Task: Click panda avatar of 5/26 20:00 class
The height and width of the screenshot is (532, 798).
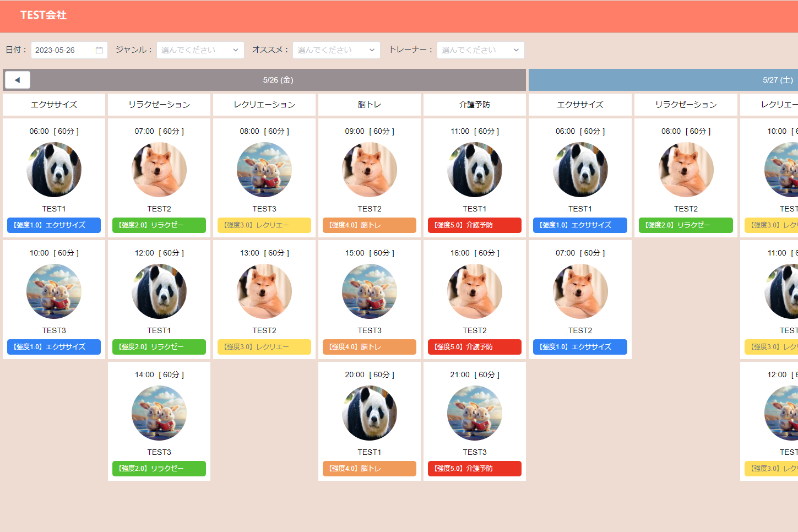Action: (370, 413)
